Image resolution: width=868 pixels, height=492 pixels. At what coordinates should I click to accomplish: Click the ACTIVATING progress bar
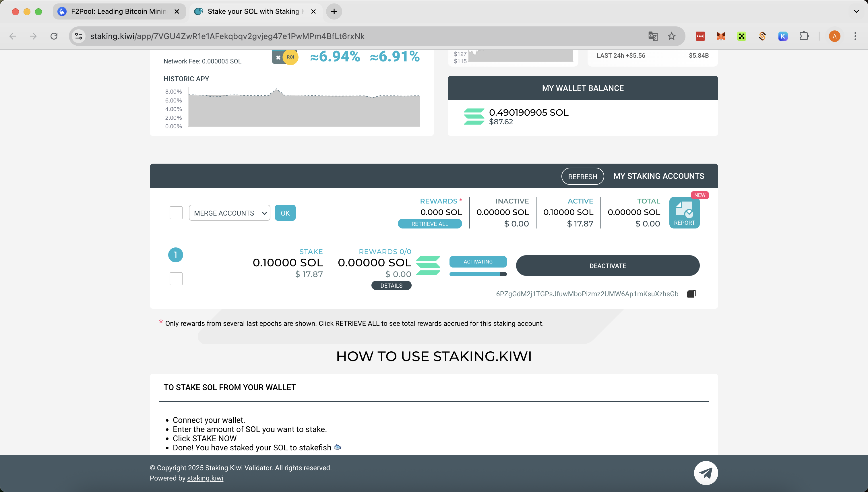pos(478,274)
